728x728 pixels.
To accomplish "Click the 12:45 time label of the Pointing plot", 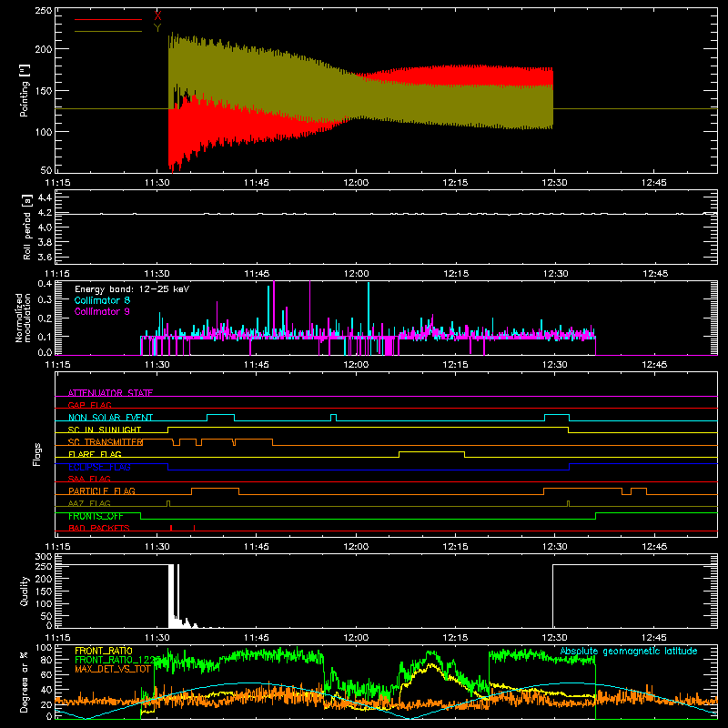I will coord(654,183).
